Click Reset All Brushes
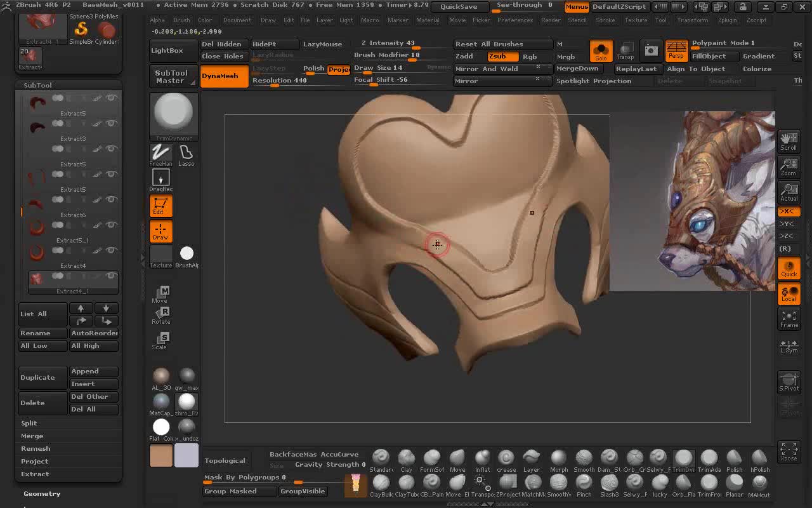Viewport: 812px width, 508px height. pyautogui.click(x=503, y=44)
